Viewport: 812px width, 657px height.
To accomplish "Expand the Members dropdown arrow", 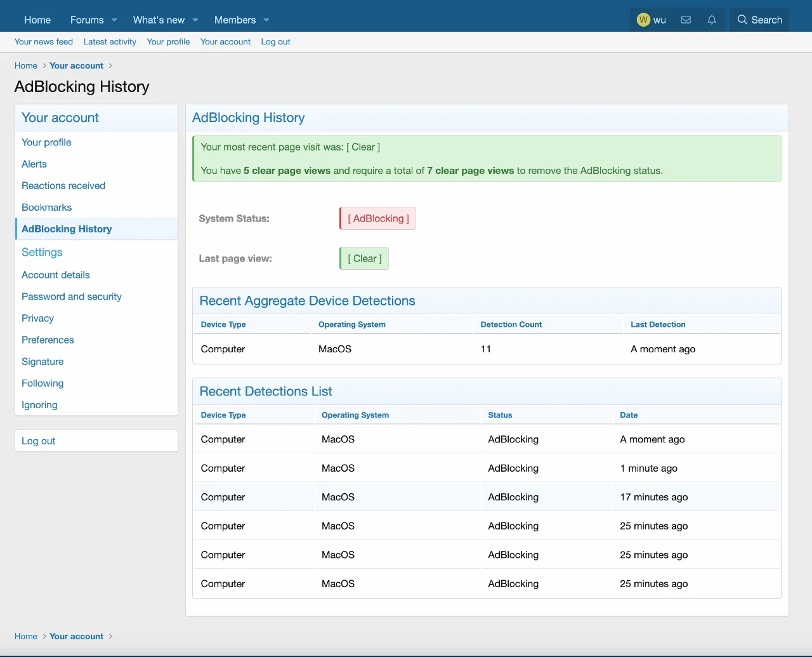I will point(266,20).
